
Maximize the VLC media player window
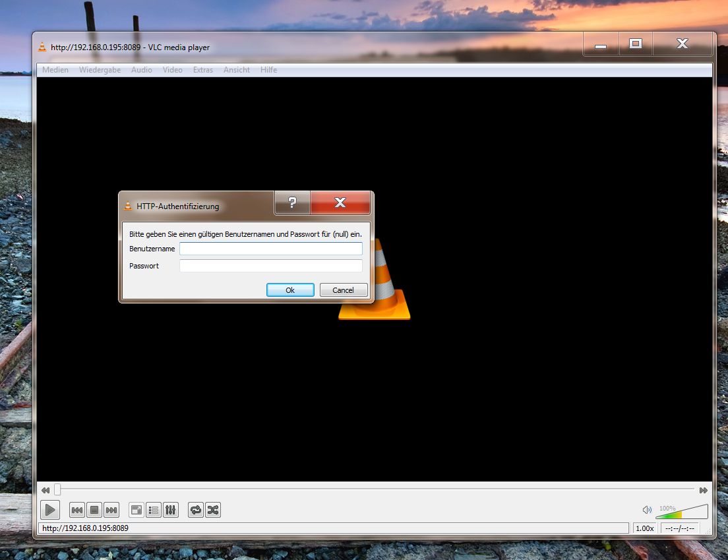pos(636,44)
